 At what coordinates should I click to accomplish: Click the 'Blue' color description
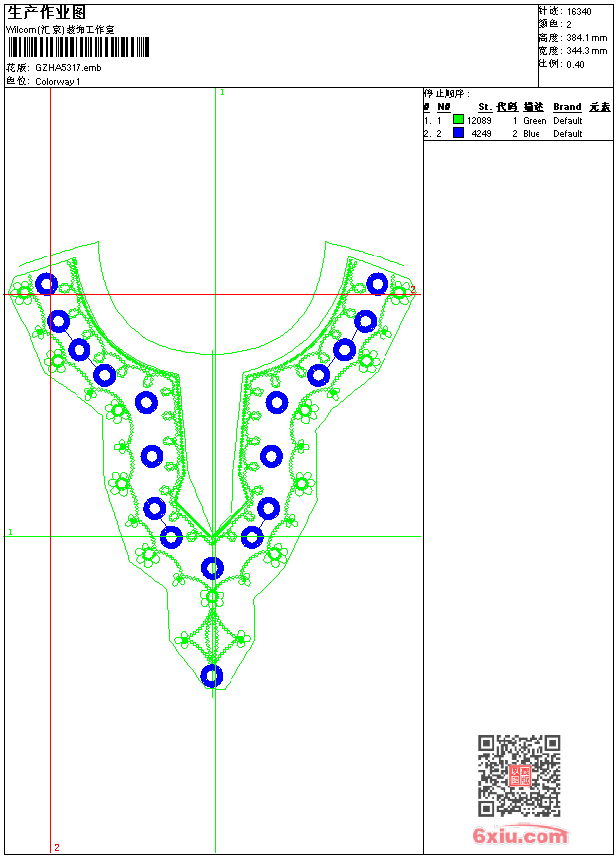[531, 134]
